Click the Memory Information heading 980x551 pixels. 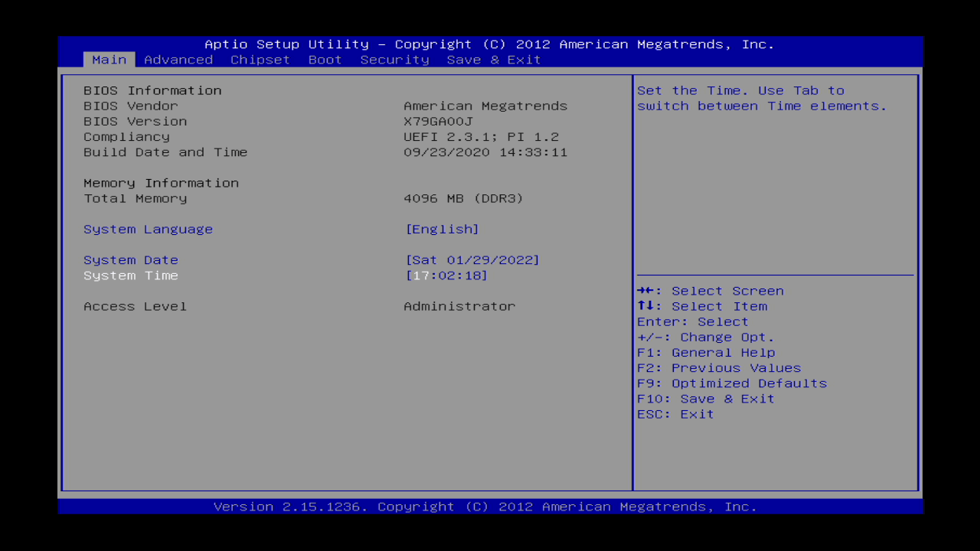click(x=162, y=183)
